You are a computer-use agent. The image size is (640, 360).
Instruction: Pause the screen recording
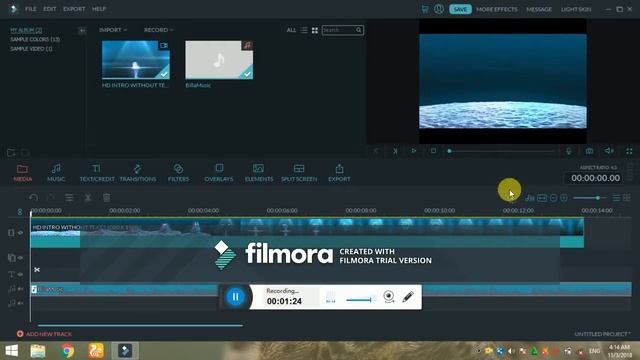[236, 297]
